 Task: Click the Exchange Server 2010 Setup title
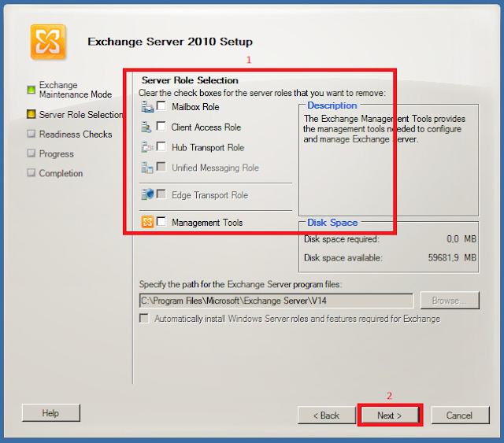(170, 42)
